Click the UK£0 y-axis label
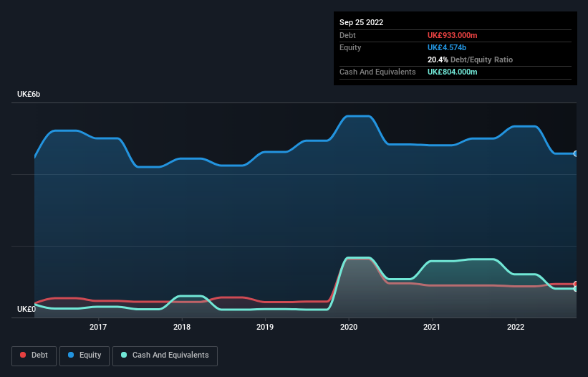 click(26, 309)
